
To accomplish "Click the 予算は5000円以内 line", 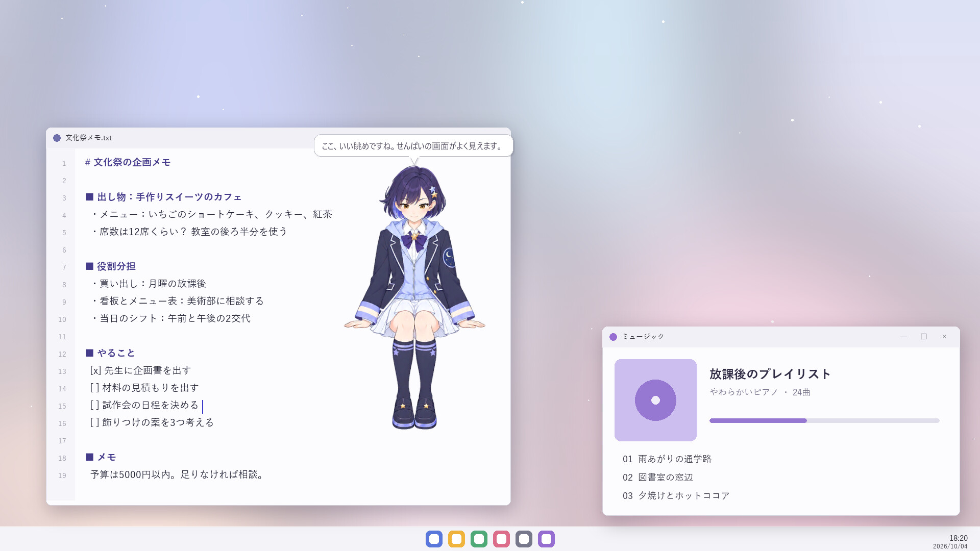I will (x=178, y=474).
